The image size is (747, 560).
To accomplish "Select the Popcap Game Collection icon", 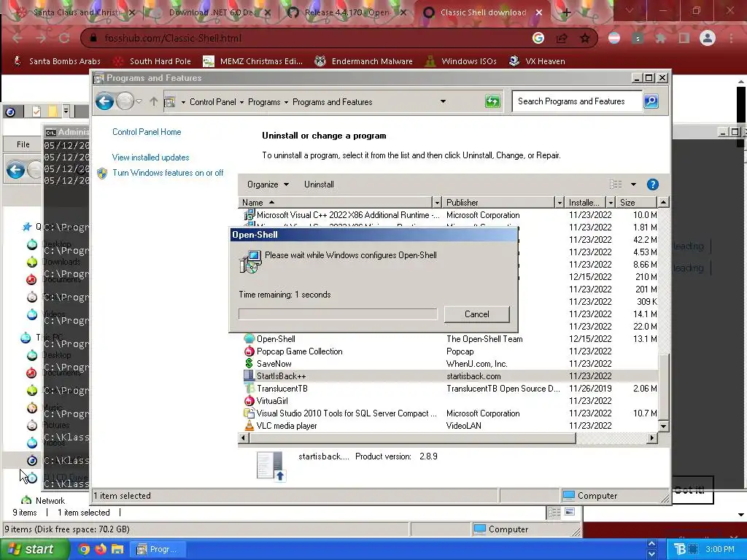I will (x=249, y=351).
